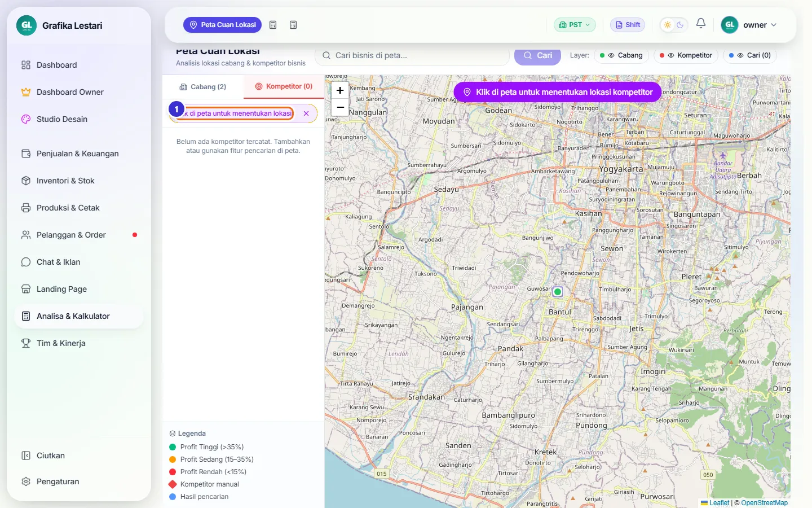
Task: Open Pelanggan & Order from the sidebar
Action: pyautogui.click(x=79, y=235)
